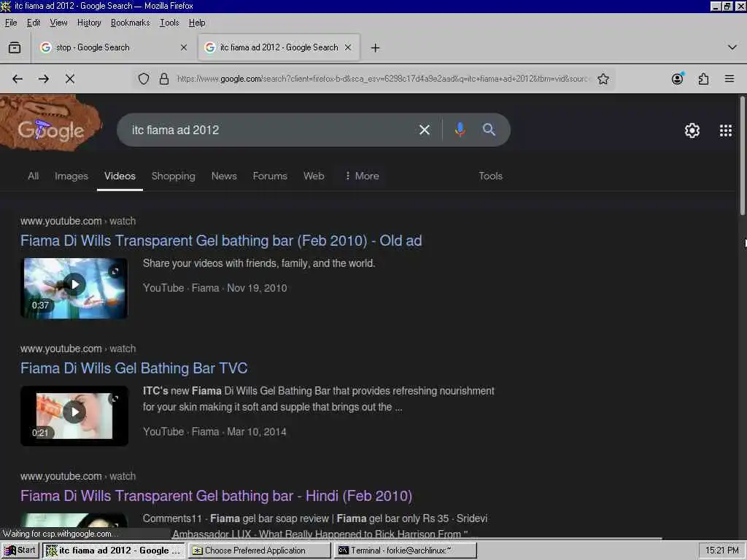Open the History menu
Screen dimensions: 747x560
(x=89, y=23)
